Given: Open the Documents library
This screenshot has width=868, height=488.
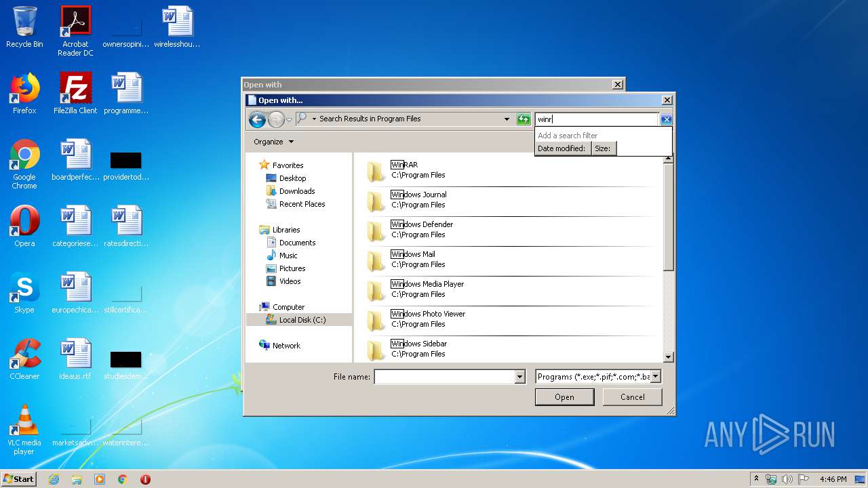Looking at the screenshot, I should 297,243.
